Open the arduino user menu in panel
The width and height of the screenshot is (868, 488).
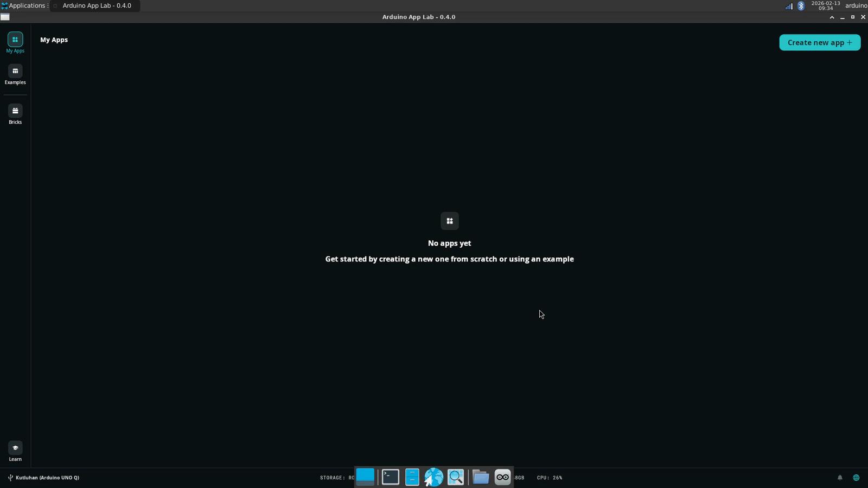click(x=856, y=5)
